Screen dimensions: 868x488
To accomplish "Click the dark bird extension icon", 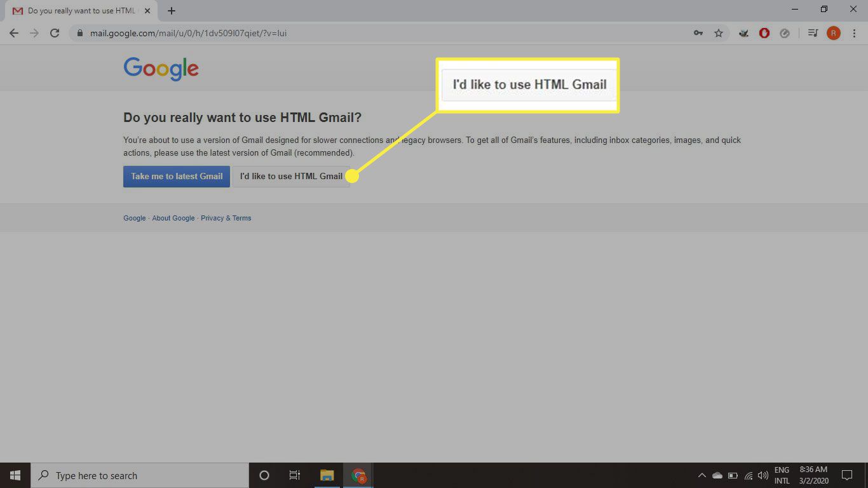I will (743, 33).
